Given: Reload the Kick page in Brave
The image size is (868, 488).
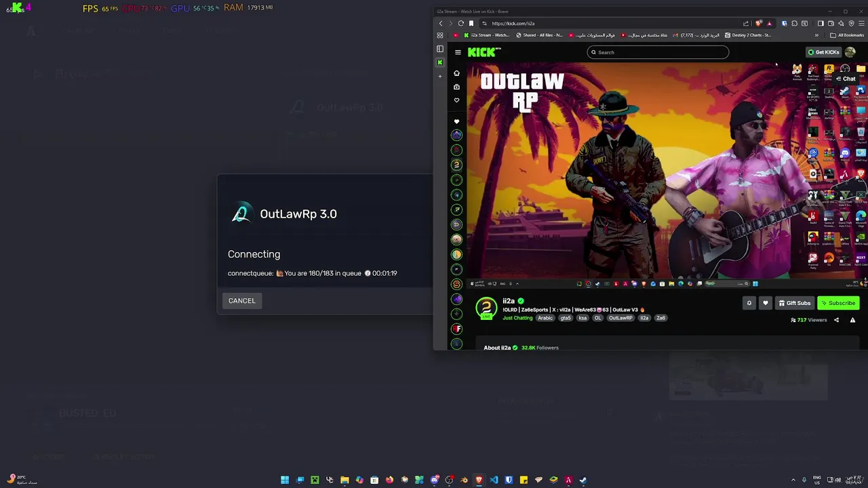Looking at the screenshot, I should pos(460,23).
